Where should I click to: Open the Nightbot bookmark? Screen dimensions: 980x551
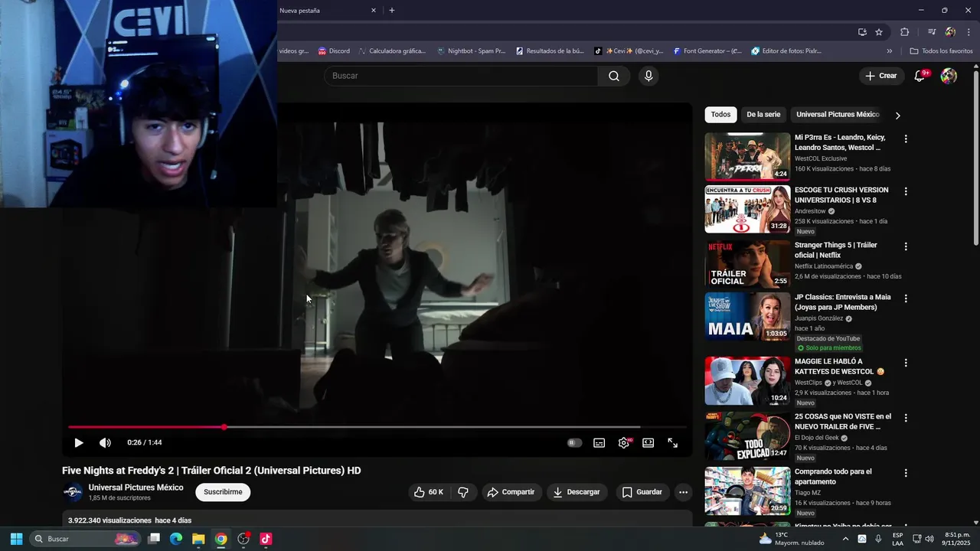coord(471,51)
